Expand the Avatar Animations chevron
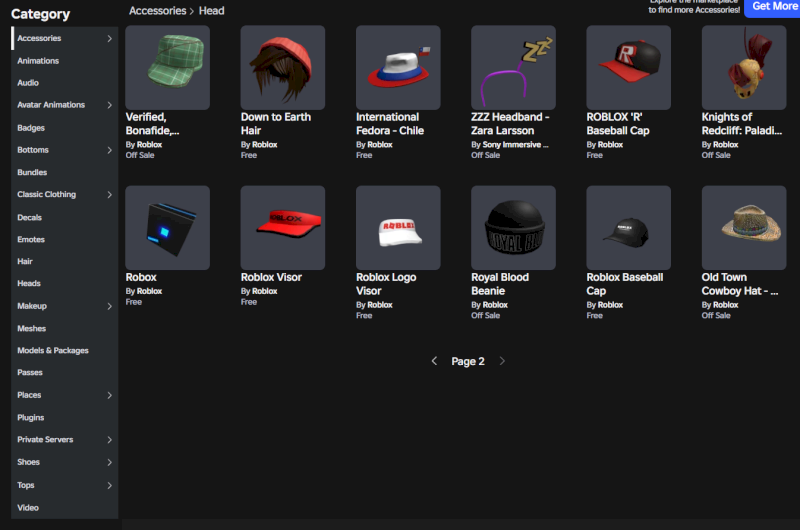 click(110, 105)
